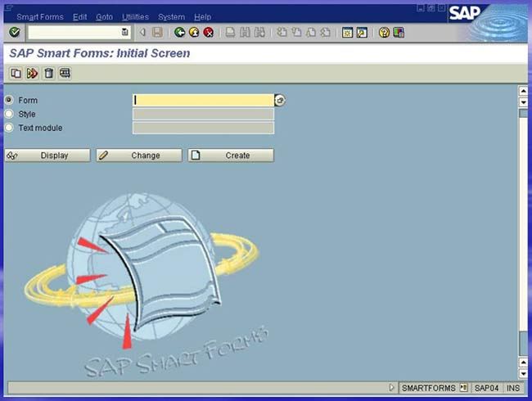Open the system menu icon in title bar
Image resolution: width=532 pixels, height=401 pixels.
click(x=9, y=8)
